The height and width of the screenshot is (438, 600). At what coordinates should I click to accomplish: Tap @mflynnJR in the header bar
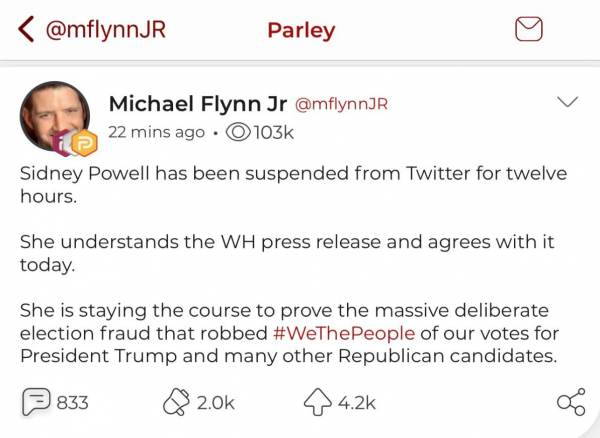pos(105,30)
